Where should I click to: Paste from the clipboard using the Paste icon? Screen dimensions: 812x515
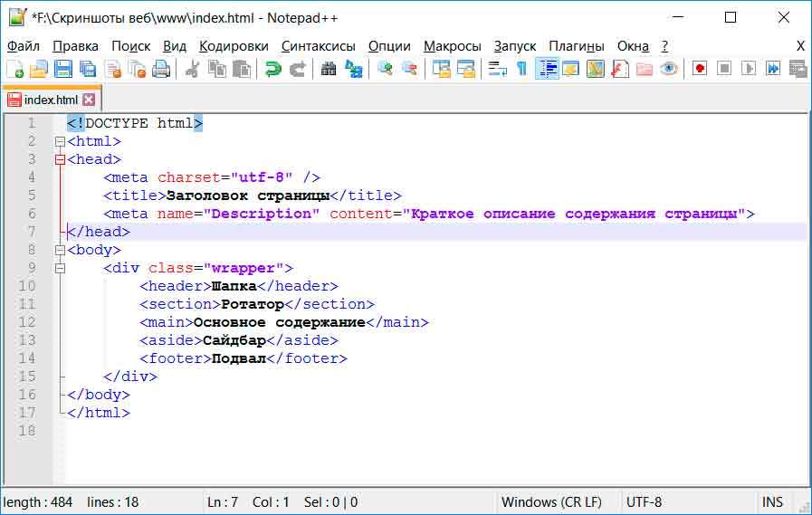click(242, 69)
